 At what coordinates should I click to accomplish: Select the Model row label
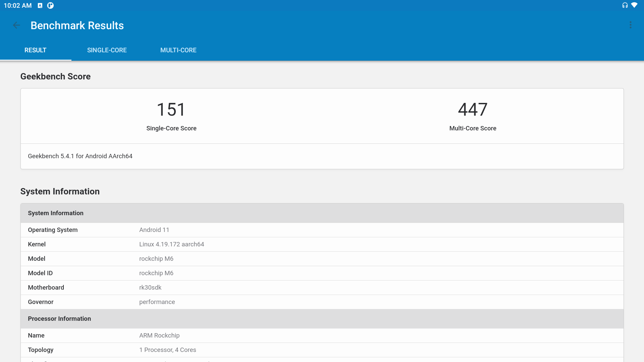coord(37,259)
